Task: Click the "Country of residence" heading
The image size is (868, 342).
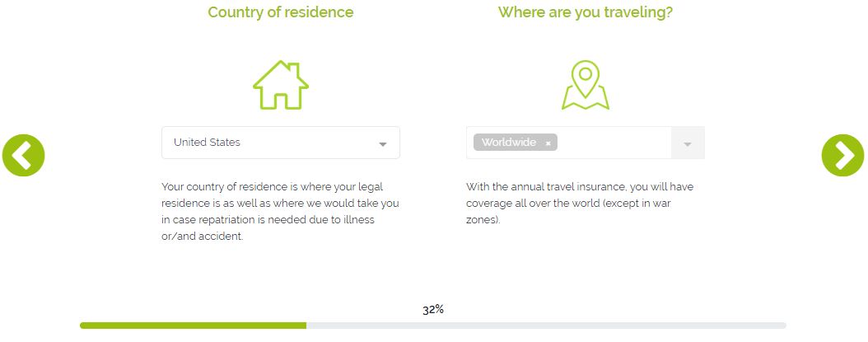Action: coord(281,12)
